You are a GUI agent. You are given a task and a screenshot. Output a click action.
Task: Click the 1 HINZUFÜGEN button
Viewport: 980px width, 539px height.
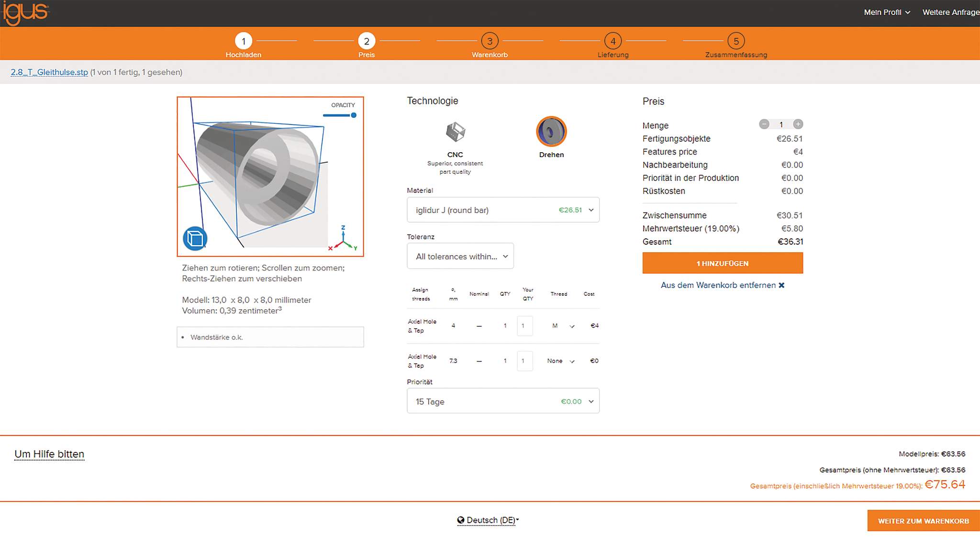click(x=723, y=263)
